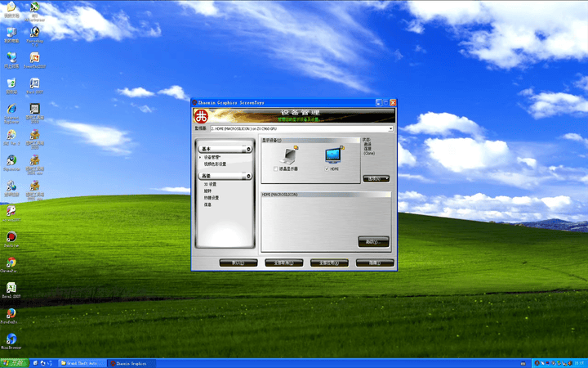This screenshot has height=368, width=588.
Task: Collapse the Advanced (高级) section header
Action: (x=225, y=176)
